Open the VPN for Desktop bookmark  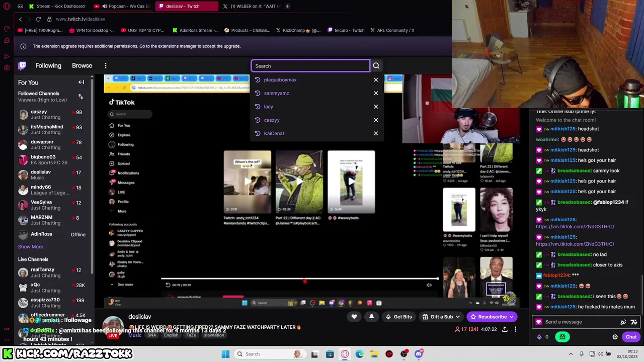(x=92, y=30)
